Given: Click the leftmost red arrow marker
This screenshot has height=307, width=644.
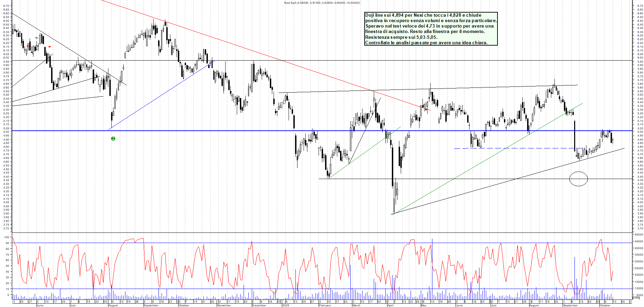Looking at the screenshot, I should [28, 46].
